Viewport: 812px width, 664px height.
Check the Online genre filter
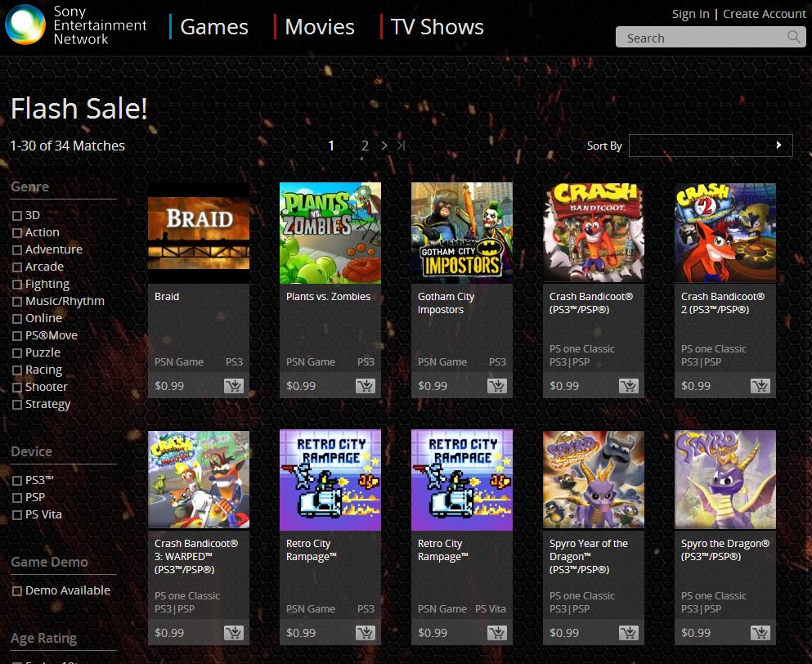pos(17,319)
